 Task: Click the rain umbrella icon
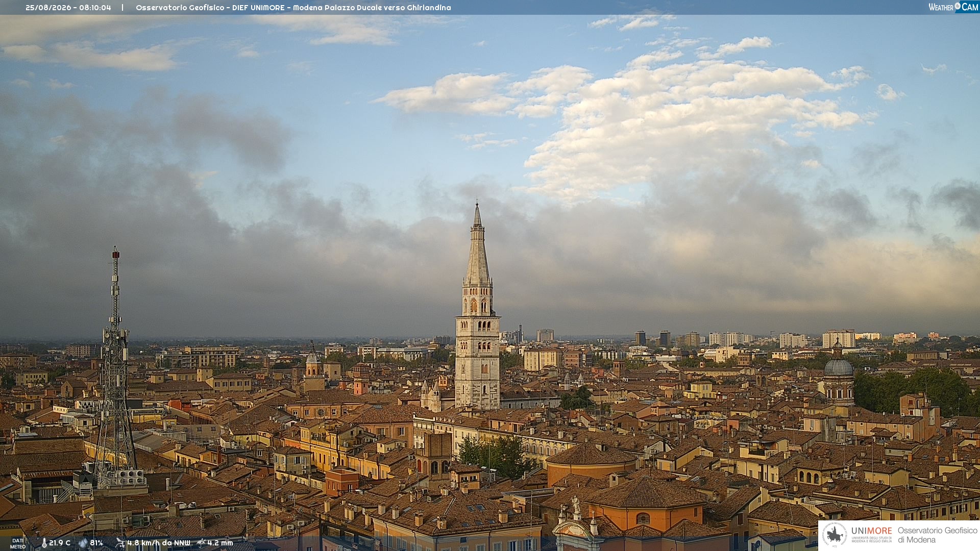point(201,543)
